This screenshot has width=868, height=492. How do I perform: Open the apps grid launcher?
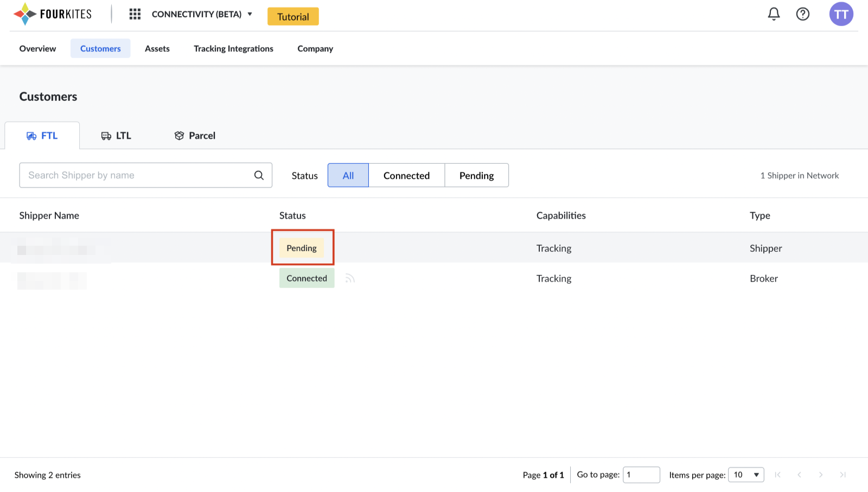[x=135, y=14]
